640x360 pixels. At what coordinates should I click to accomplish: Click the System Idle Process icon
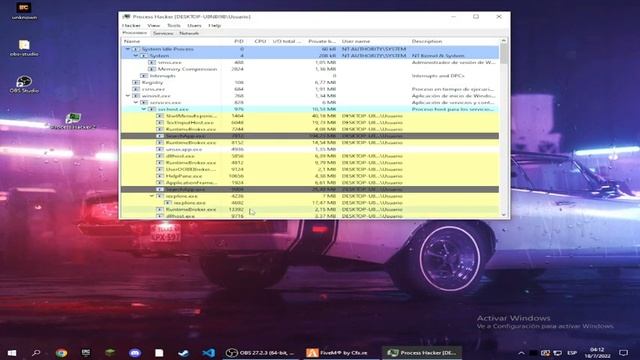tap(136, 49)
